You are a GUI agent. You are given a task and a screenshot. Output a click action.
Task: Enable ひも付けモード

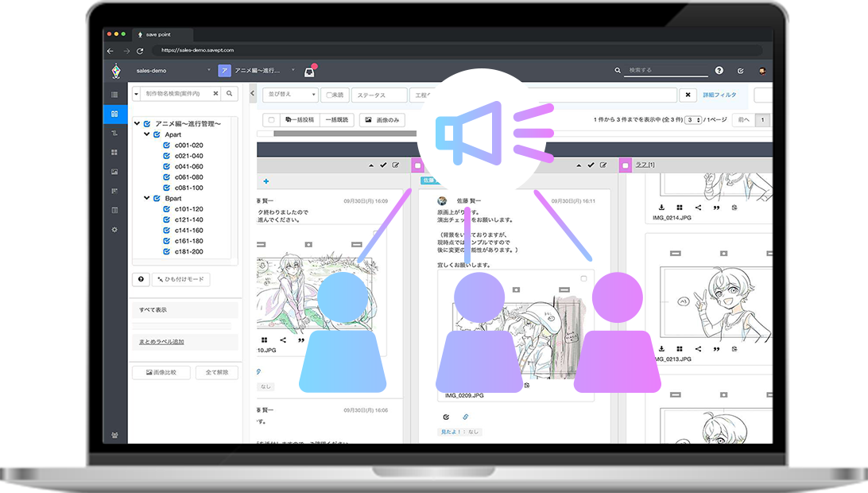[181, 279]
